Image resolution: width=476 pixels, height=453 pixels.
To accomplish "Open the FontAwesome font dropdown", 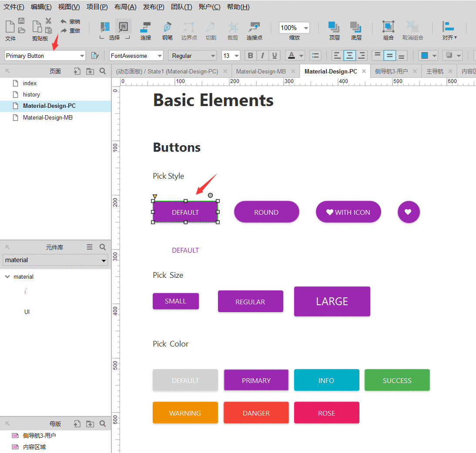I will click(160, 56).
